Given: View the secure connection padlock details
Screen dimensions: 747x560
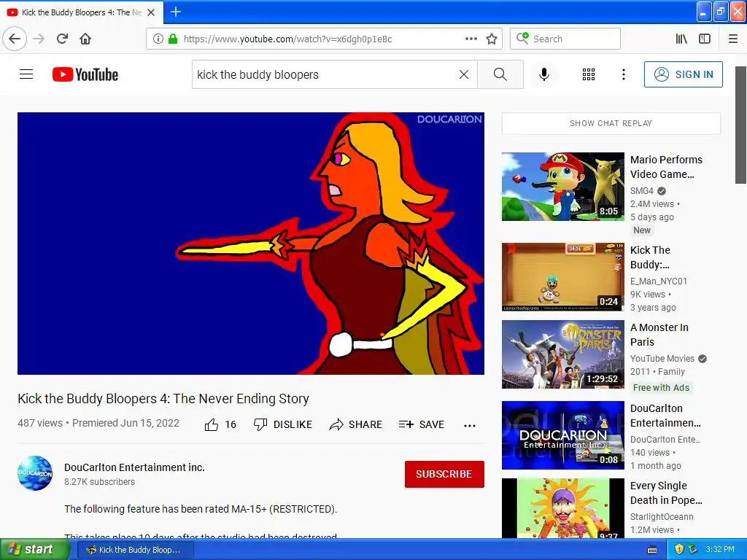Looking at the screenshot, I should coord(173,39).
